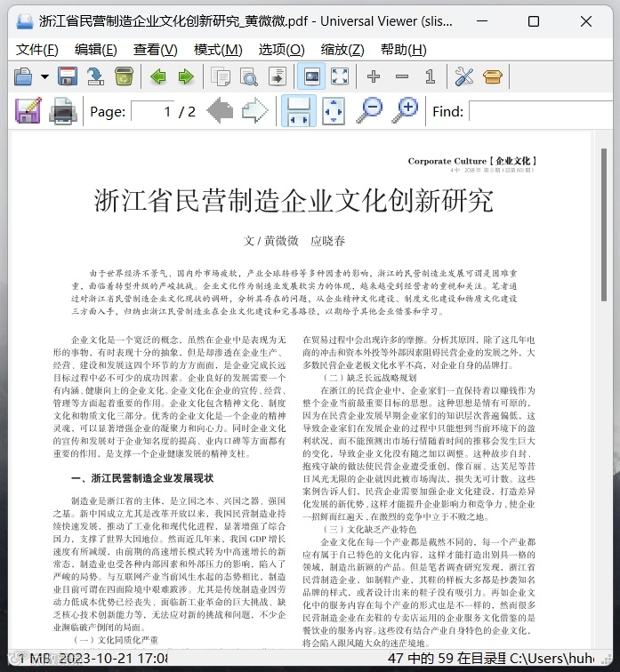Click the Universal Viewer app icon in title bar
This screenshot has height=672, width=620.
[24, 21]
